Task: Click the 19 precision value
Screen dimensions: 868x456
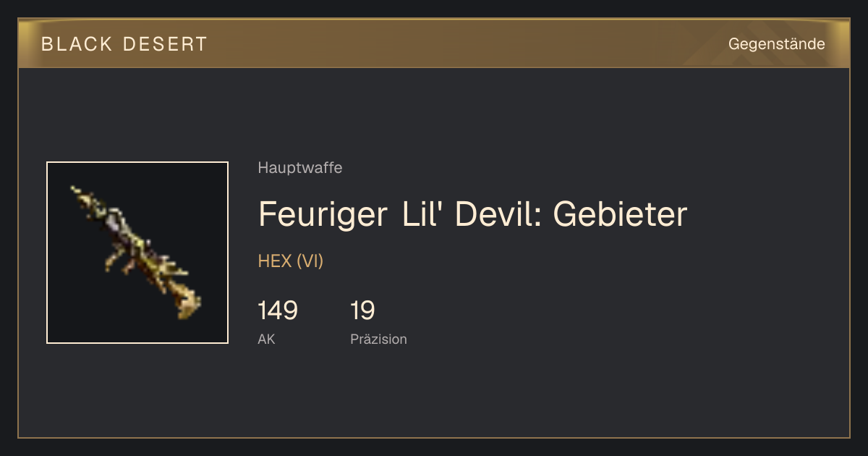Action: coord(362,311)
